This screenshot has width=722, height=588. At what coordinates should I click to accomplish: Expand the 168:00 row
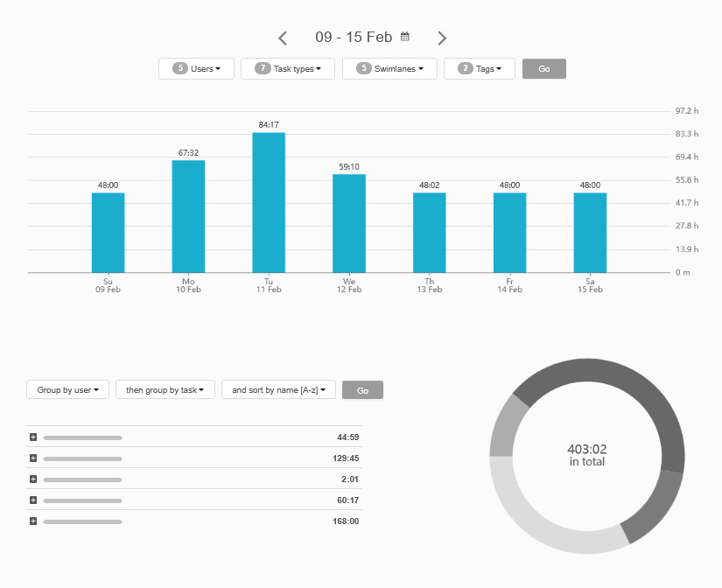(33, 521)
